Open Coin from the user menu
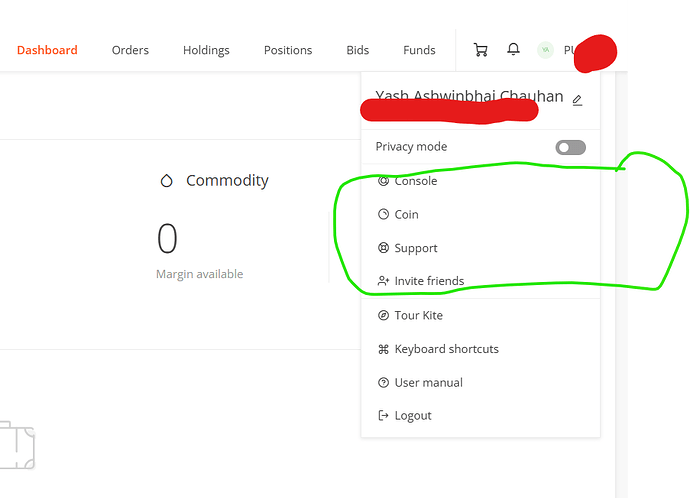This screenshot has height=498, width=690. (481, 214)
